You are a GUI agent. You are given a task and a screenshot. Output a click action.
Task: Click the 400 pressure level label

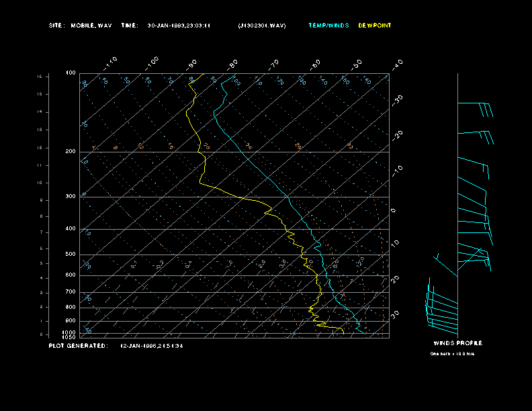(x=71, y=228)
